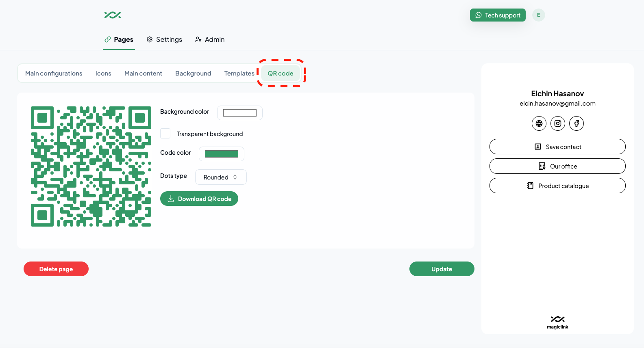Click the elcin.hasanov@gmail.com email text
The height and width of the screenshot is (348, 644).
pos(557,104)
